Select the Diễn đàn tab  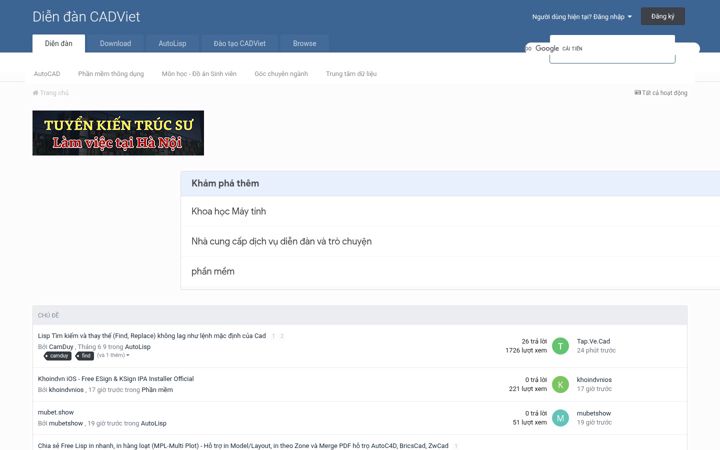[58, 43]
